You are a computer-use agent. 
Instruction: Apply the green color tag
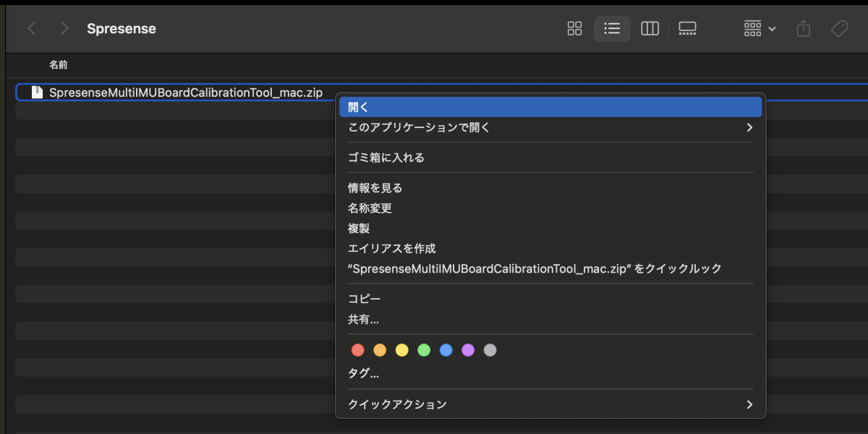(x=424, y=350)
